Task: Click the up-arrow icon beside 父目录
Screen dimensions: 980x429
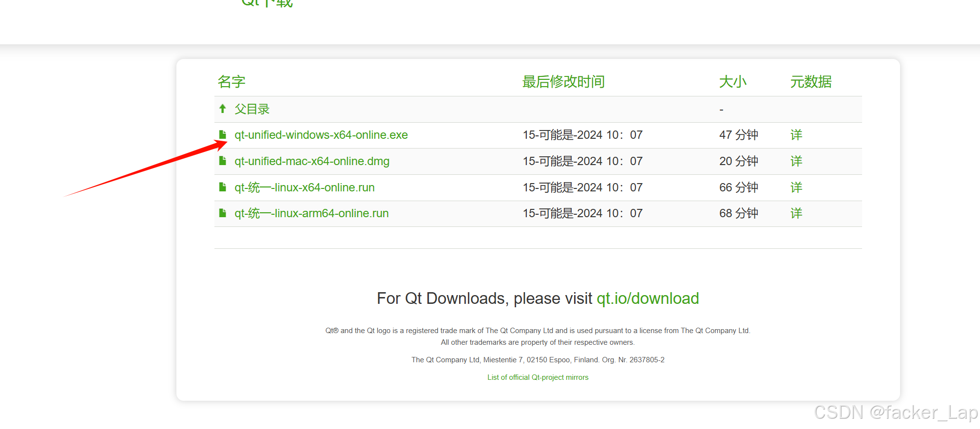Action: point(223,109)
